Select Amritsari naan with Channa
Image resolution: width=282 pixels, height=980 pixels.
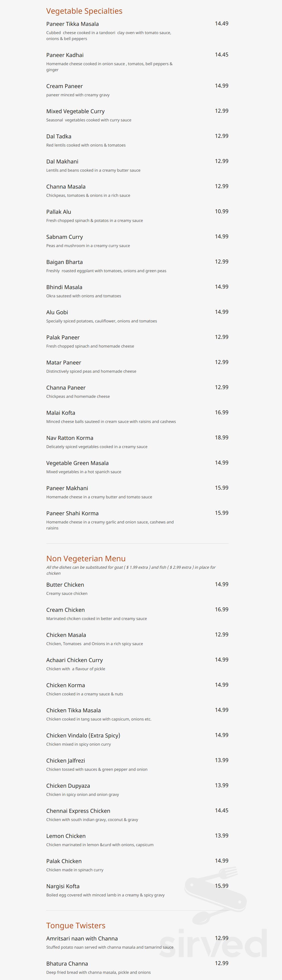click(x=82, y=938)
